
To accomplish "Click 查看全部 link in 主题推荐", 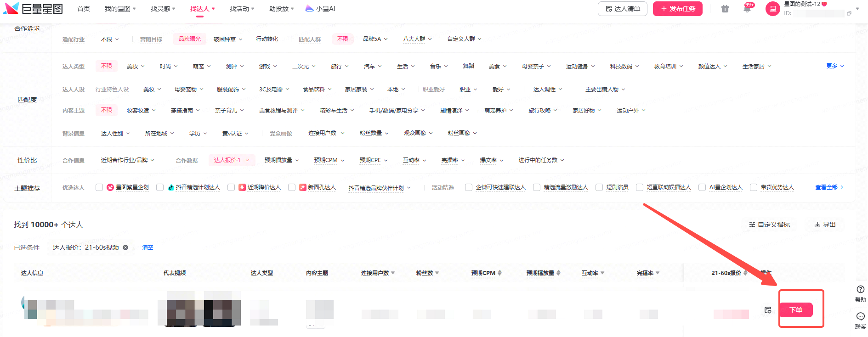I will (x=829, y=187).
